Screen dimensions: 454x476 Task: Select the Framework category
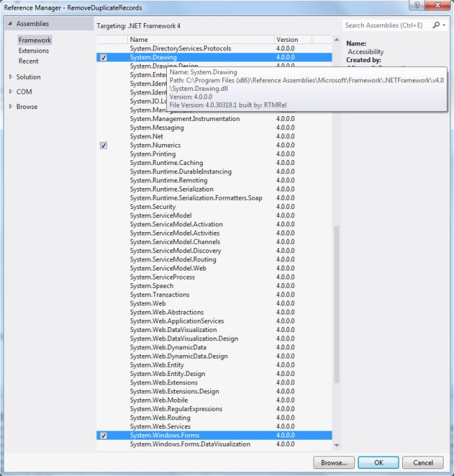[34, 40]
